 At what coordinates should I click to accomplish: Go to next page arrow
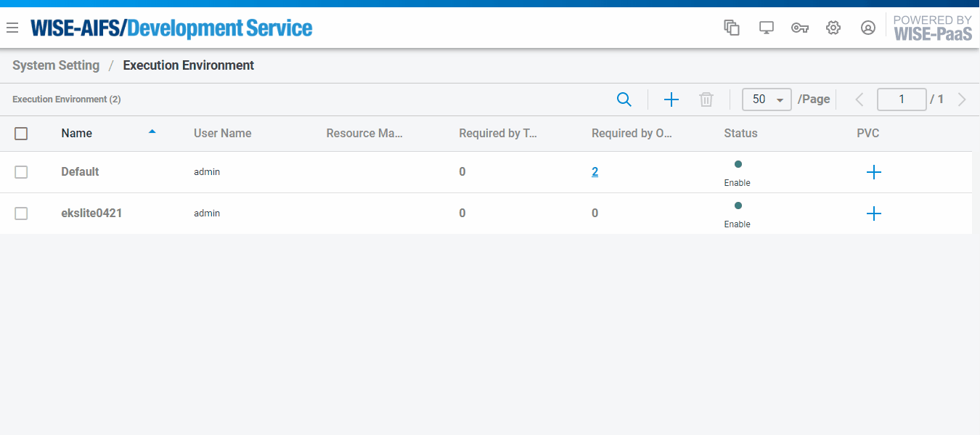(962, 99)
